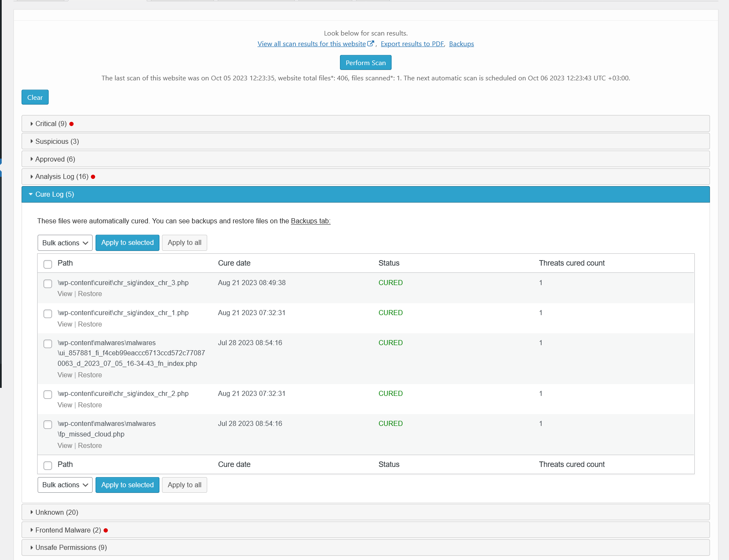Check the box for fp_missed_cloud.php
This screenshot has width=729, height=560.
(x=48, y=425)
